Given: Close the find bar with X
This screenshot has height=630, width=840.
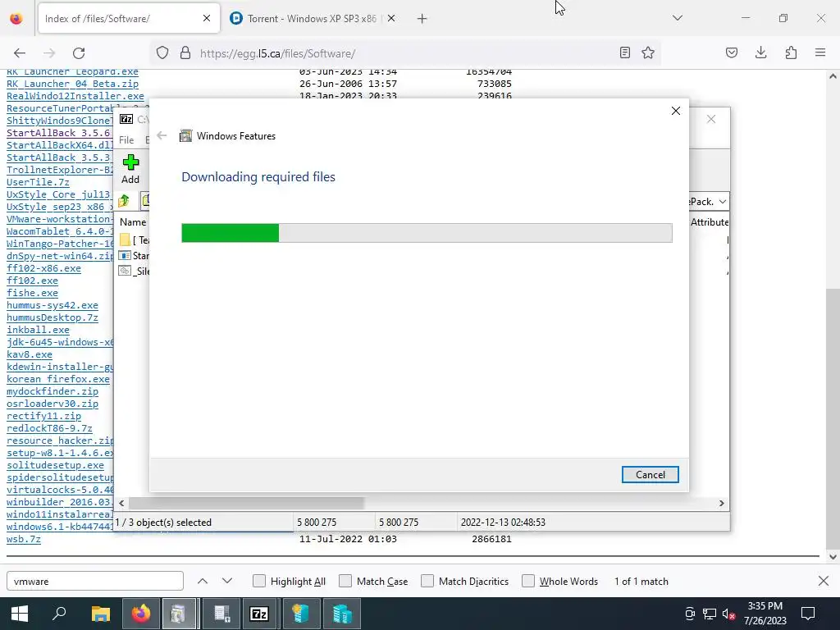Looking at the screenshot, I should pos(824,581).
